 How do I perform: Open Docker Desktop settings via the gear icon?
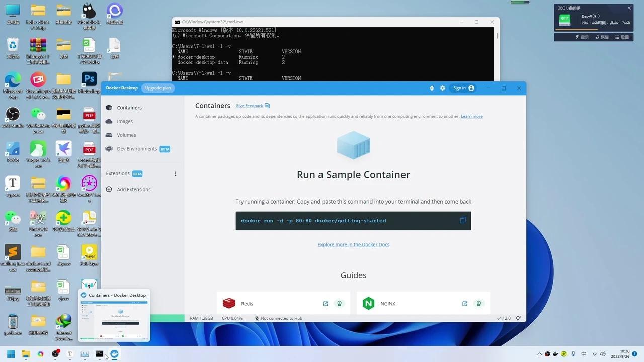pos(442,88)
